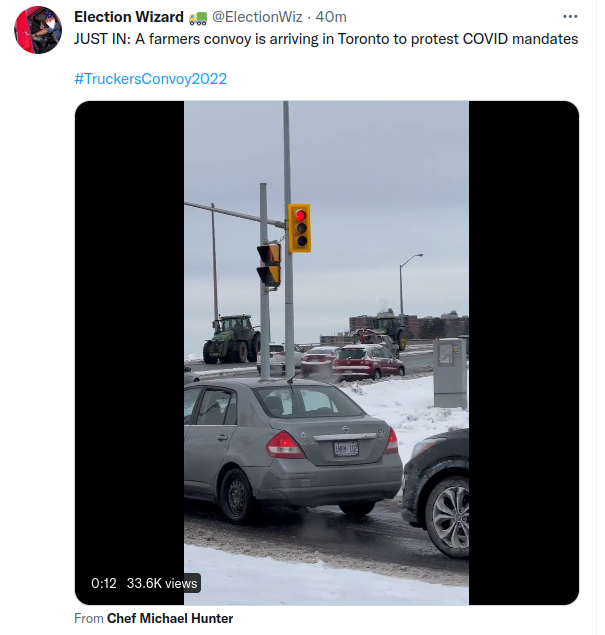Click the grey utility box in video
The width and height of the screenshot is (605, 635).
pos(449,373)
